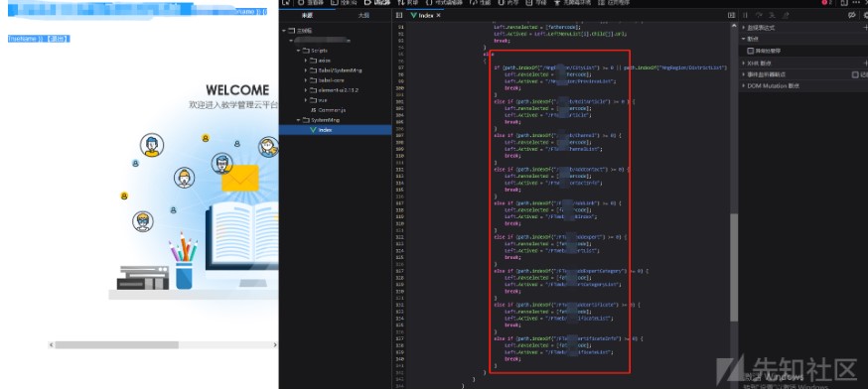Open the 查看器 Inspector tab
The image size is (868, 390).
pos(312,3)
